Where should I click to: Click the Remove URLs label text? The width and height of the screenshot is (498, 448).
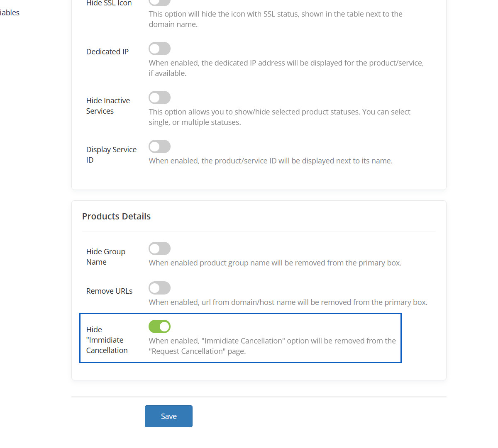point(109,291)
